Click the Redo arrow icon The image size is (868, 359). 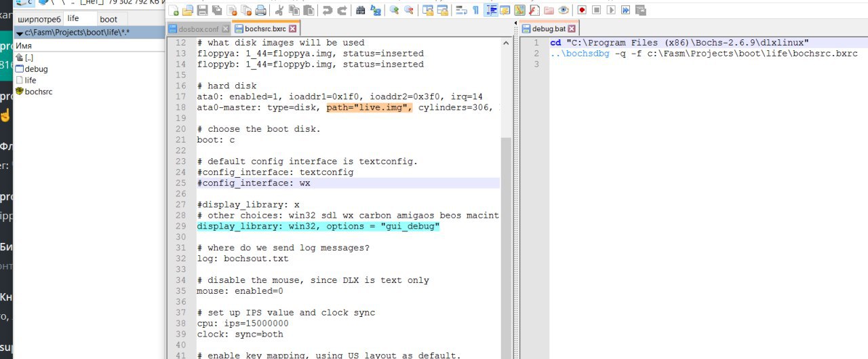(342, 10)
